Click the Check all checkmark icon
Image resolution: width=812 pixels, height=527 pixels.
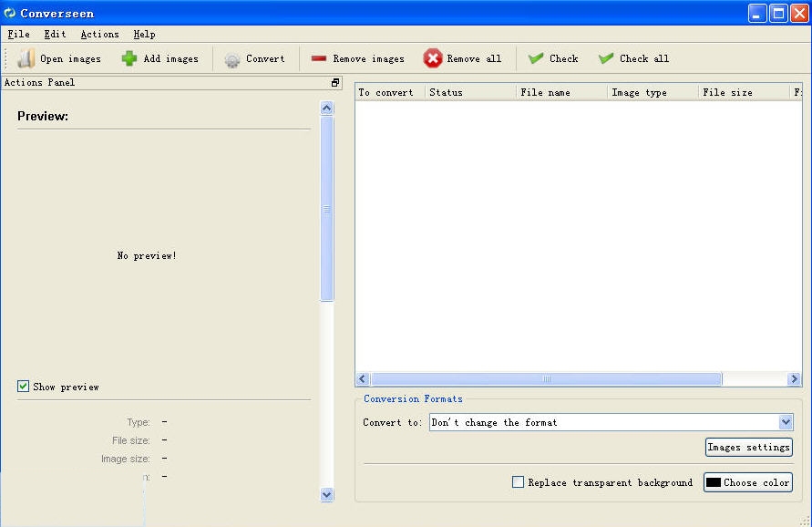tap(606, 58)
